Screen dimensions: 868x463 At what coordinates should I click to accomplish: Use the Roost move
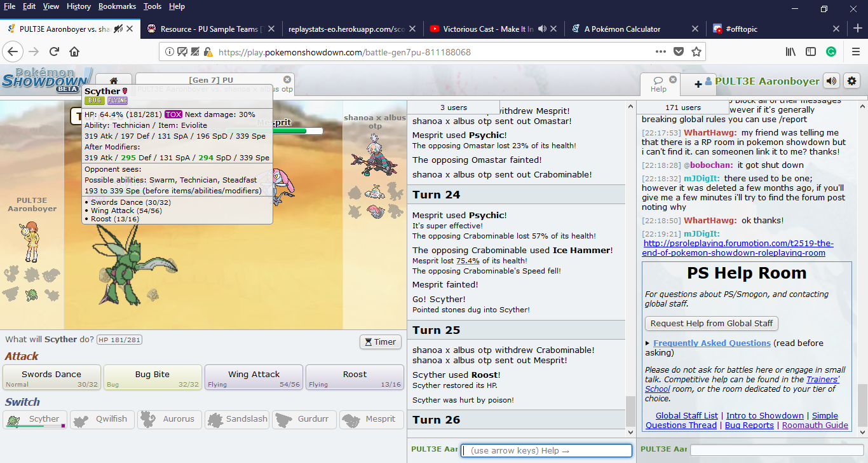pos(355,377)
